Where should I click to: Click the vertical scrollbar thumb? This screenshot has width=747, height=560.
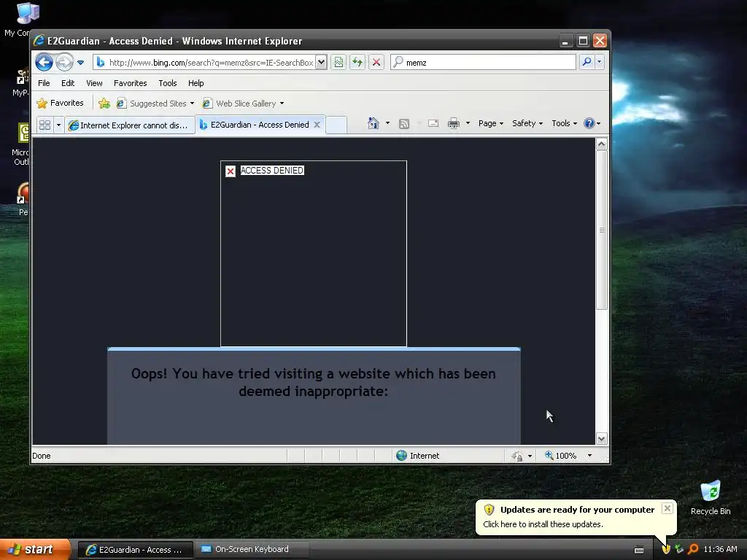tap(602, 230)
